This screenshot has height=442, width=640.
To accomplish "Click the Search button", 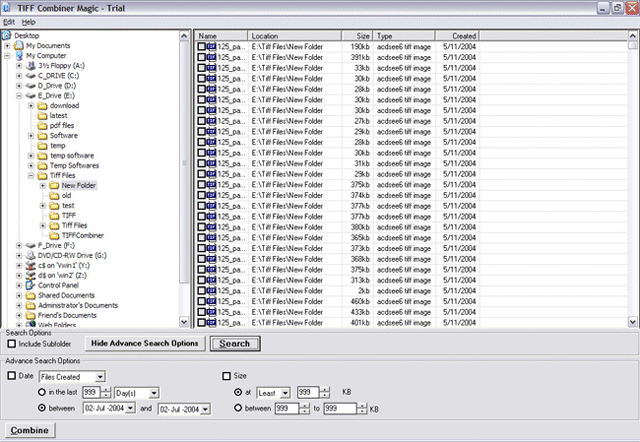I will tap(235, 344).
